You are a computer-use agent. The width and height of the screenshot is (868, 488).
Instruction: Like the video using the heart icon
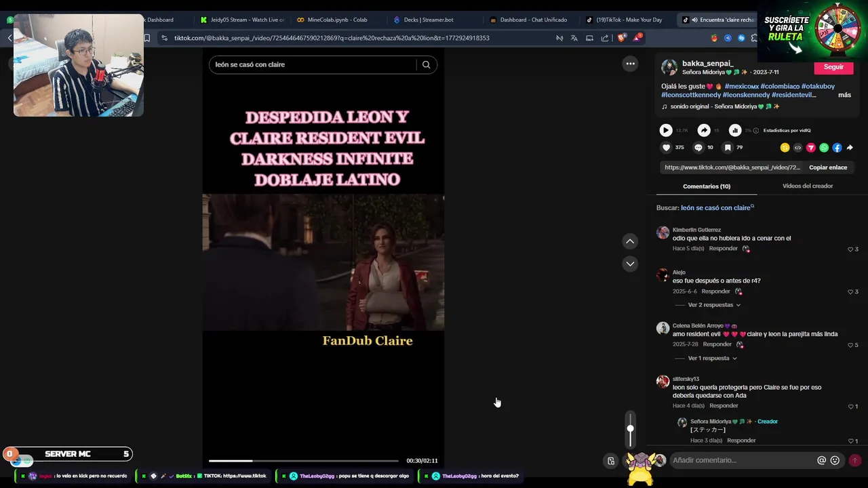click(666, 147)
